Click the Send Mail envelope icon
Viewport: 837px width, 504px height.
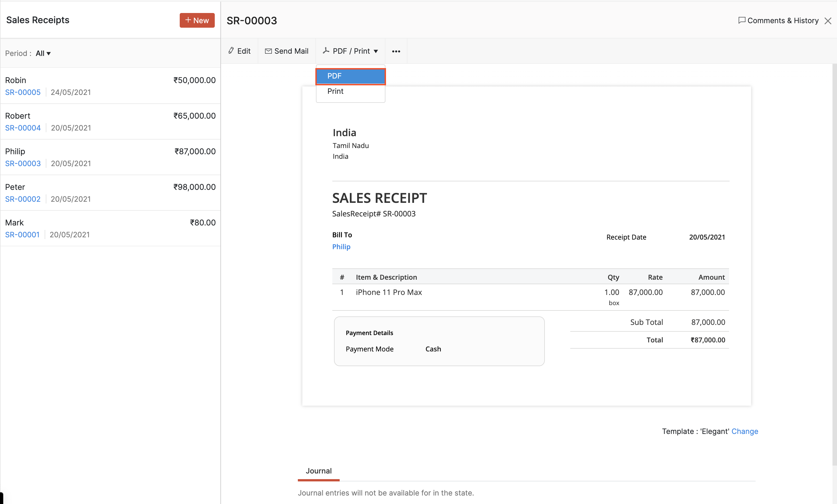[268, 51]
